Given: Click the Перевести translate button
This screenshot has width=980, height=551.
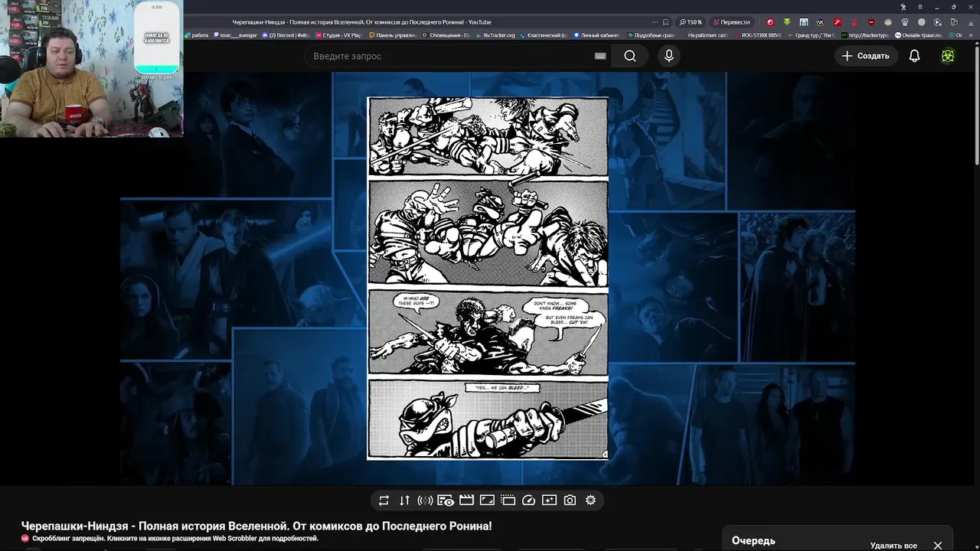Looking at the screenshot, I should (731, 22).
